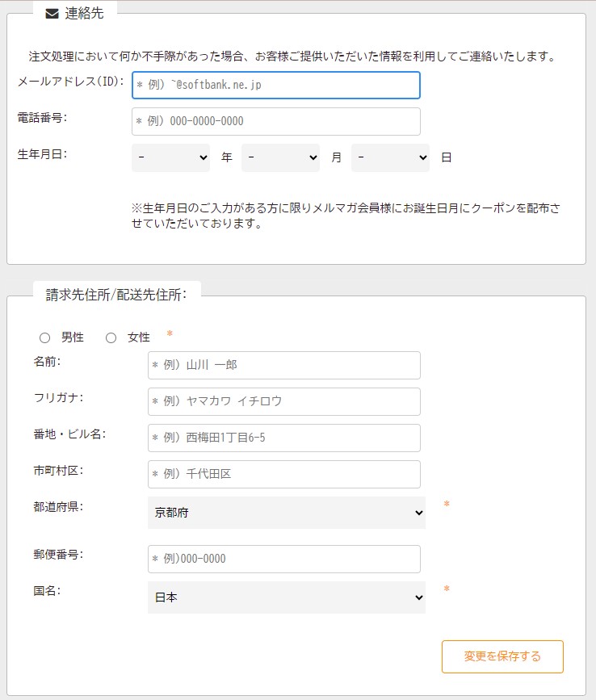Click the envelope icon beside 連絡先
This screenshot has height=700, width=596.
[52, 14]
